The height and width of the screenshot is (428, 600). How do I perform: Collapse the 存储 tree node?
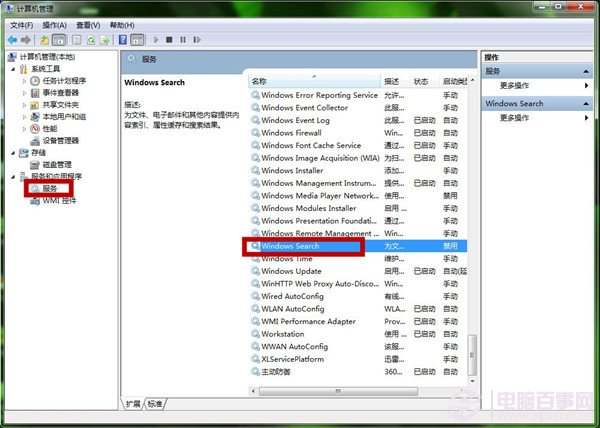(x=13, y=153)
